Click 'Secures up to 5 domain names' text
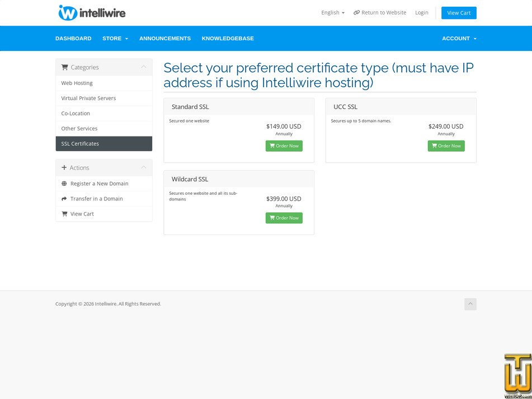Image resolution: width=532 pixels, height=399 pixels. pyautogui.click(x=361, y=121)
